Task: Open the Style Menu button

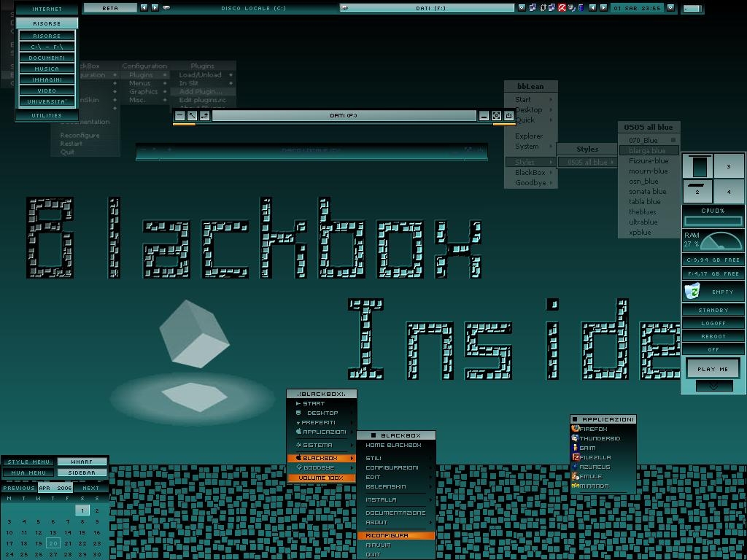Action: [x=29, y=462]
